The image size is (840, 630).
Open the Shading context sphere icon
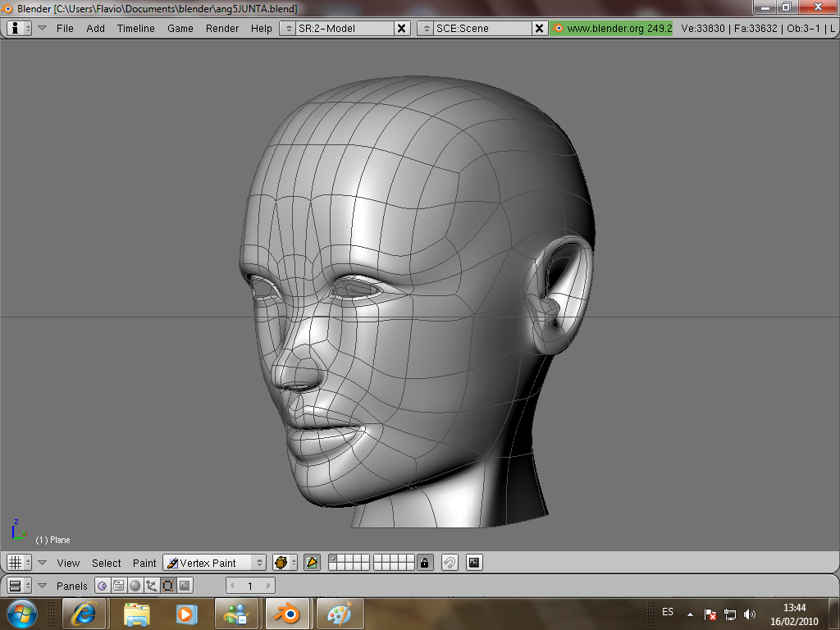(135, 586)
